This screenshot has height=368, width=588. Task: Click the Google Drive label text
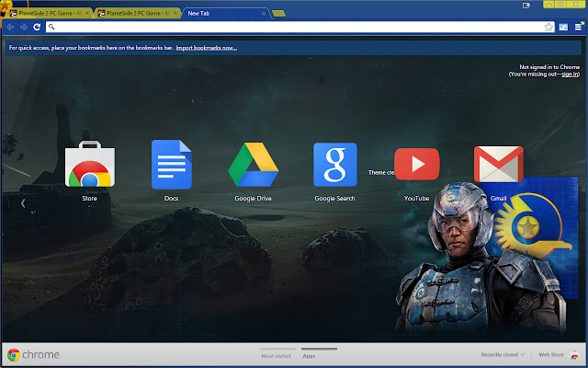(254, 199)
